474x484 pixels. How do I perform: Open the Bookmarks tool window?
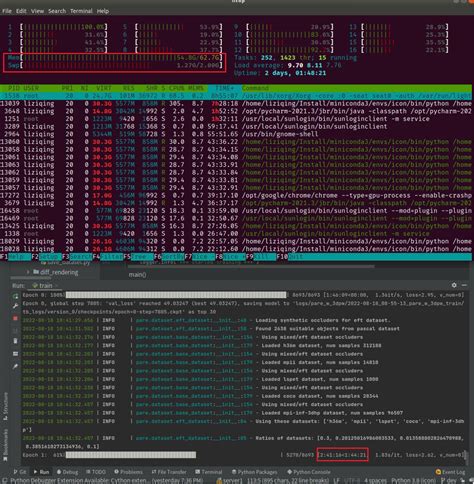coord(6,446)
